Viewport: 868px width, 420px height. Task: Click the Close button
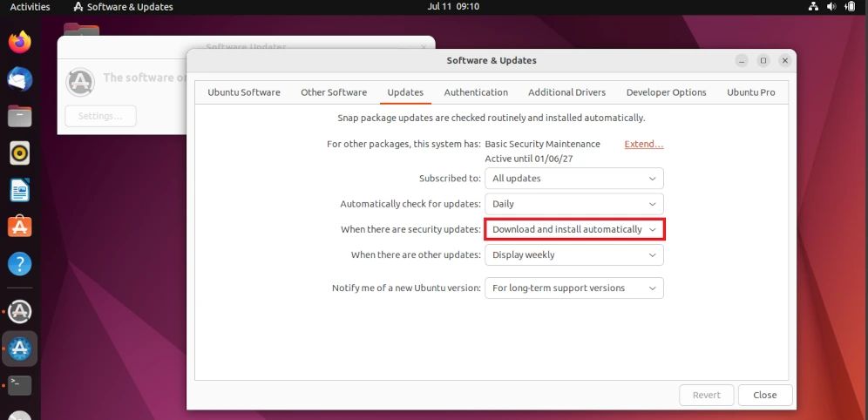pyautogui.click(x=765, y=395)
